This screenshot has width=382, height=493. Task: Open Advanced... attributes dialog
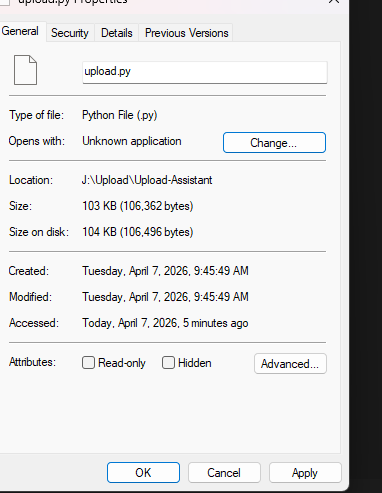tap(290, 364)
